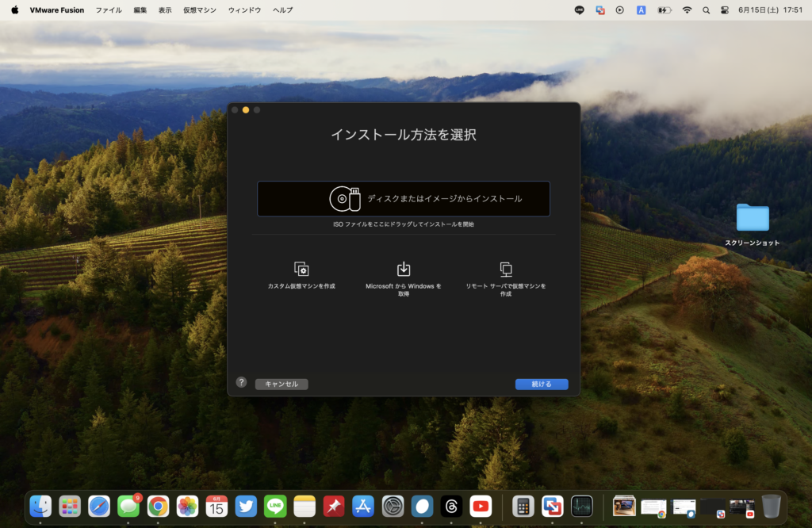Open the help question mark button

241,382
